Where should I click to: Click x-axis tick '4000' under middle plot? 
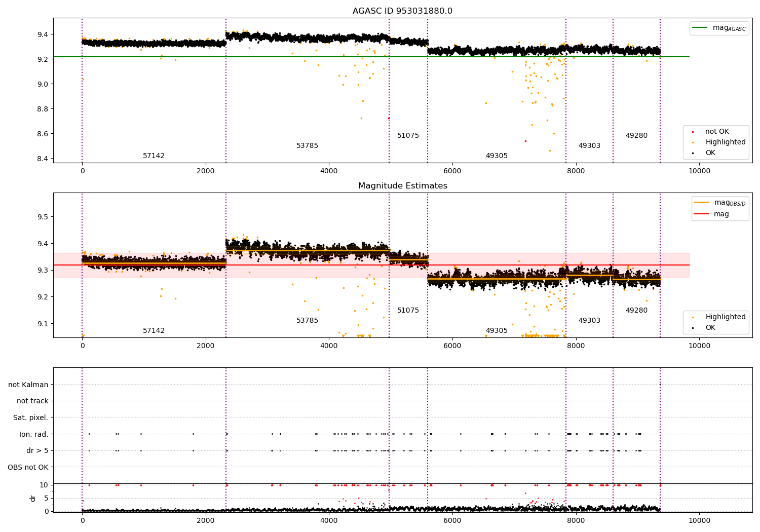click(329, 346)
